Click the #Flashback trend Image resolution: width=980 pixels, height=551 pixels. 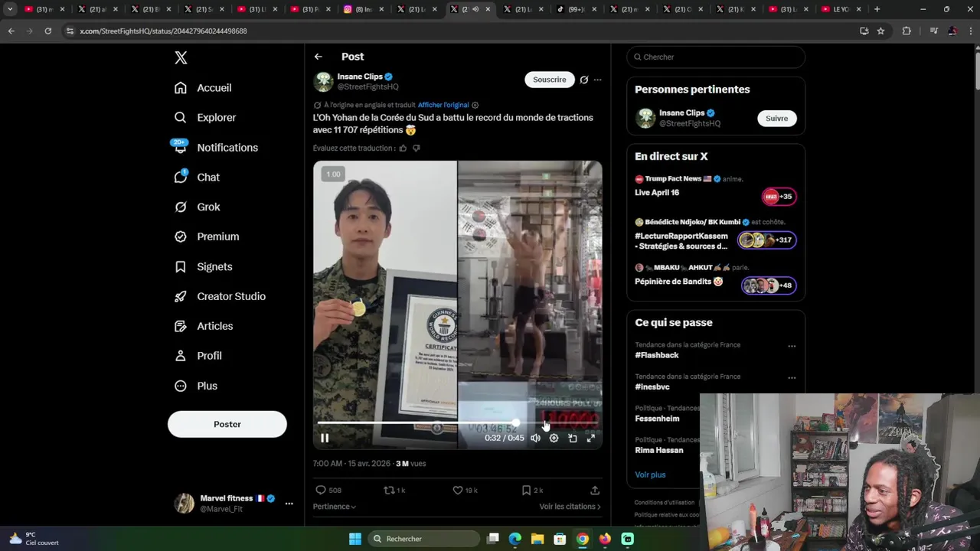(657, 355)
